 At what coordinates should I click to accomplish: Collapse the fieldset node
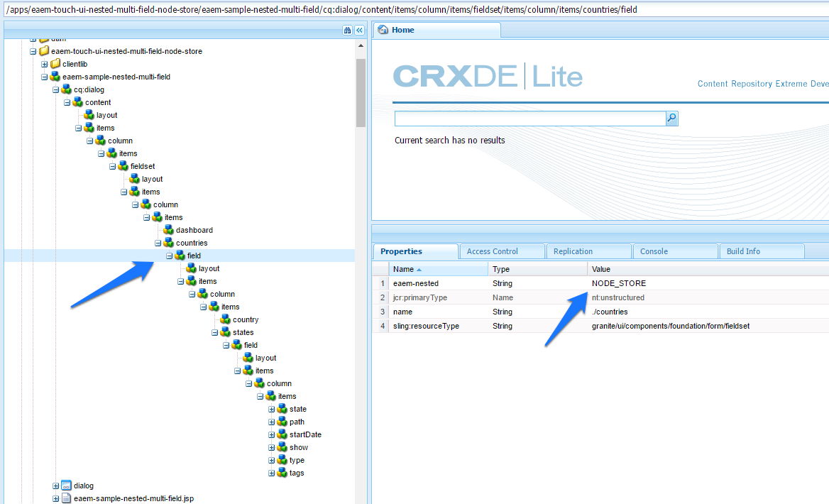(x=112, y=167)
